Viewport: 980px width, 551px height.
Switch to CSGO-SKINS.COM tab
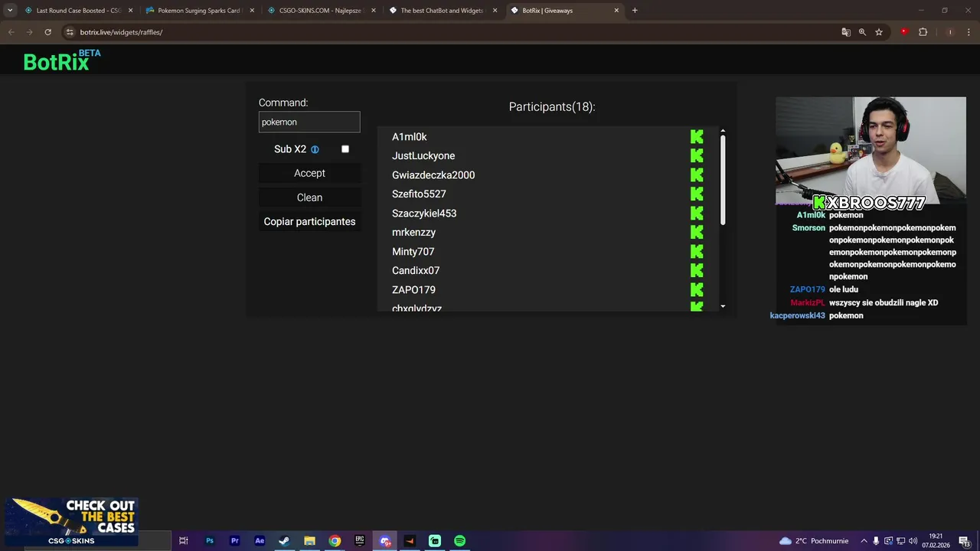(x=320, y=11)
